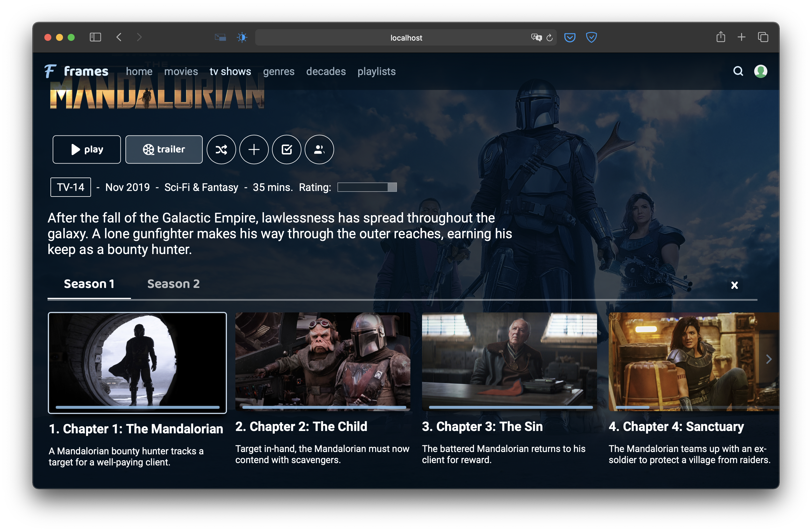
Task: Open the user profile avatar
Action: tap(760, 71)
